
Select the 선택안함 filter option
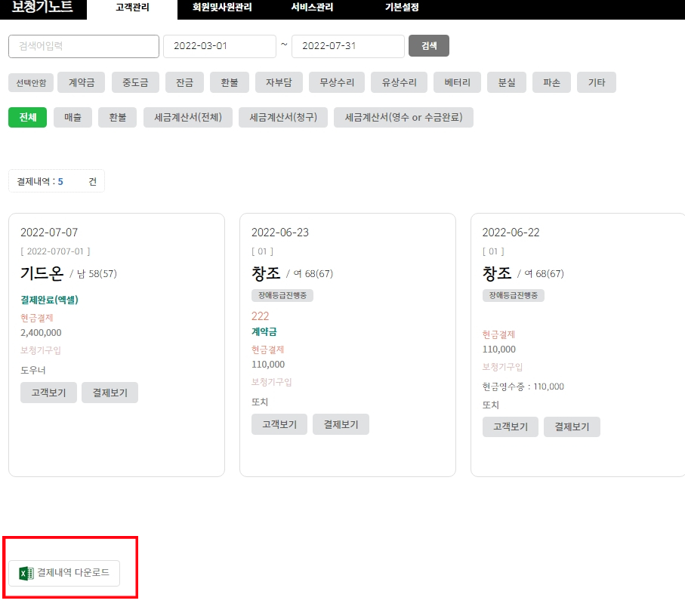point(31,83)
